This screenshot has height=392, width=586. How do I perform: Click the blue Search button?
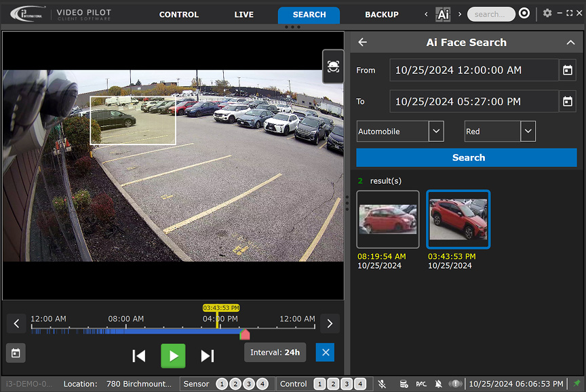click(468, 157)
